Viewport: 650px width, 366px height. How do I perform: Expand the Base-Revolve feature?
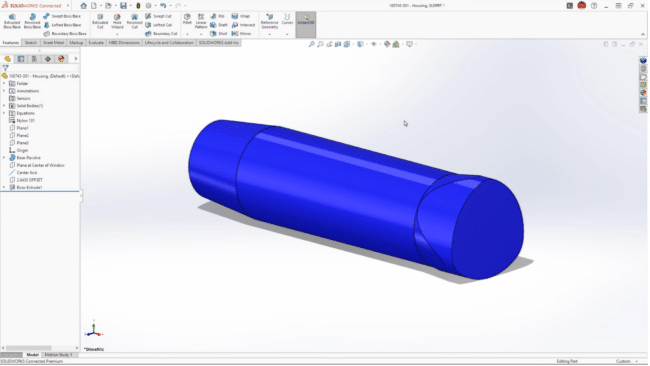[x=4, y=158]
